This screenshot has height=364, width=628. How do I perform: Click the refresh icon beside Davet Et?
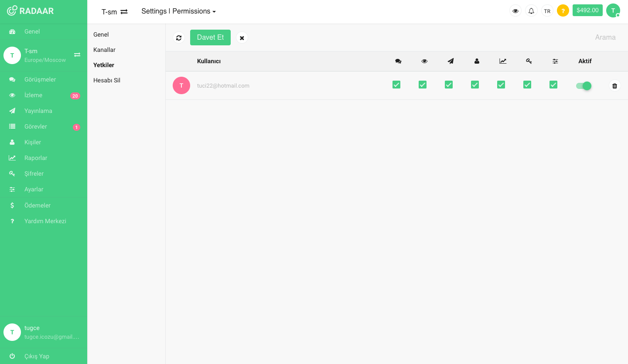pyautogui.click(x=179, y=37)
